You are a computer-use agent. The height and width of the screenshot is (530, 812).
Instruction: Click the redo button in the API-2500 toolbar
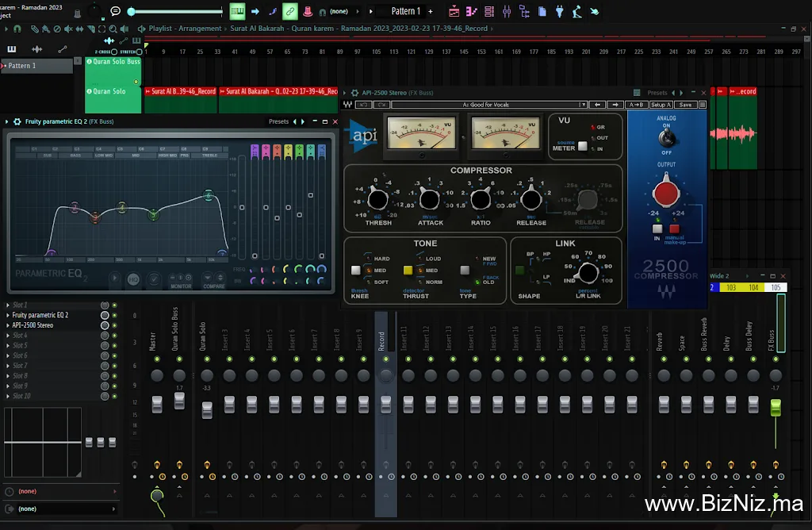pos(382,105)
